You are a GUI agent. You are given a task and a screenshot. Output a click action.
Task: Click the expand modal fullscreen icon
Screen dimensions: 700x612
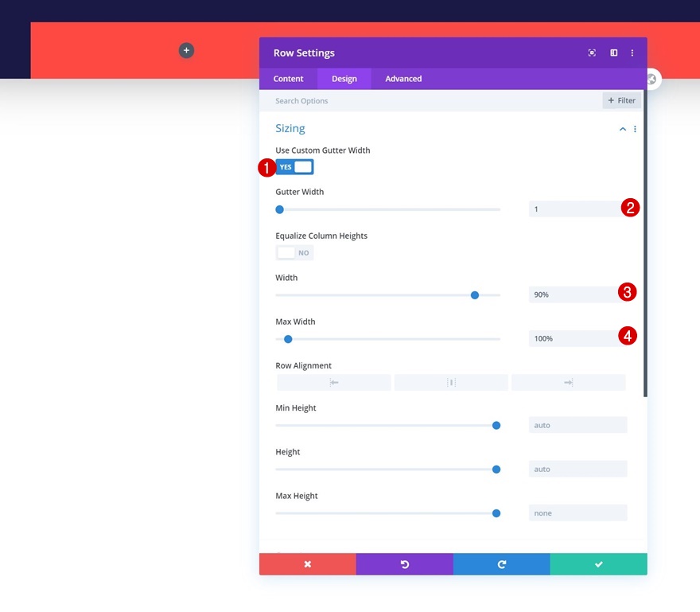pos(592,53)
